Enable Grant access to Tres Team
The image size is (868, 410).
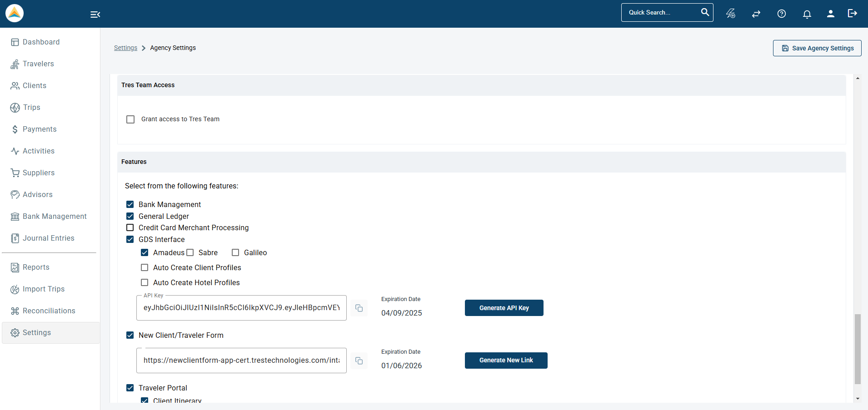pos(130,119)
